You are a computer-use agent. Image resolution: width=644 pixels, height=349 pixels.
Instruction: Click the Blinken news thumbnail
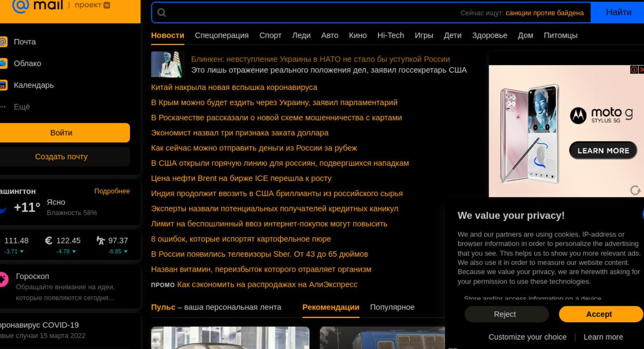coord(167,65)
